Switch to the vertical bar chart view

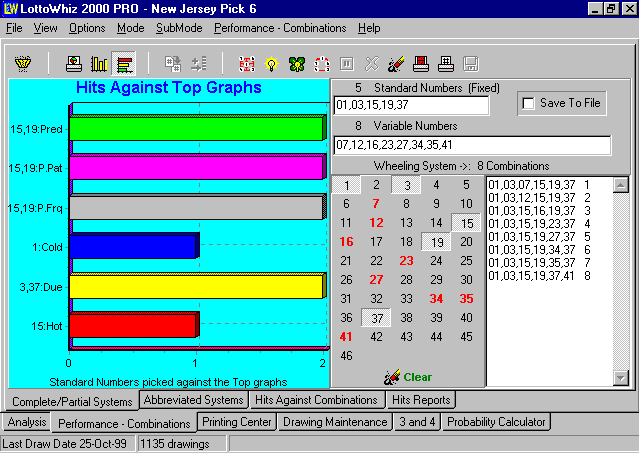99,64
